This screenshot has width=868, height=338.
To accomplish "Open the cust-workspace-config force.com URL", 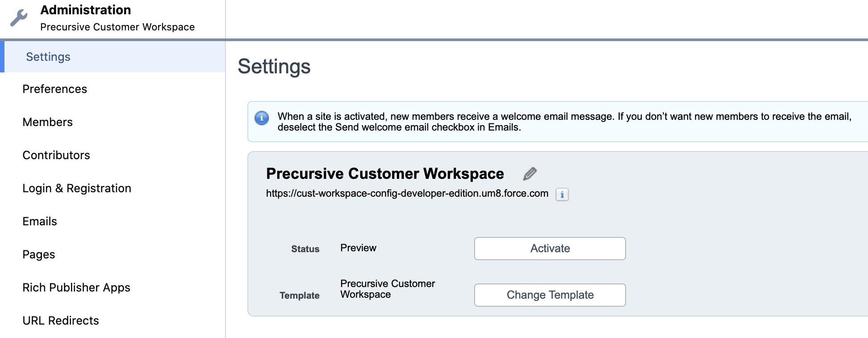I will [406, 194].
